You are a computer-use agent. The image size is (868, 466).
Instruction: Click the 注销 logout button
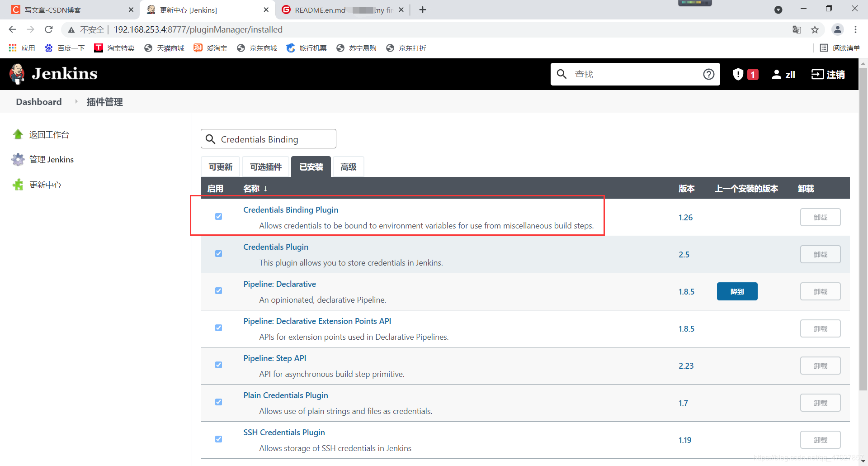[x=828, y=74]
